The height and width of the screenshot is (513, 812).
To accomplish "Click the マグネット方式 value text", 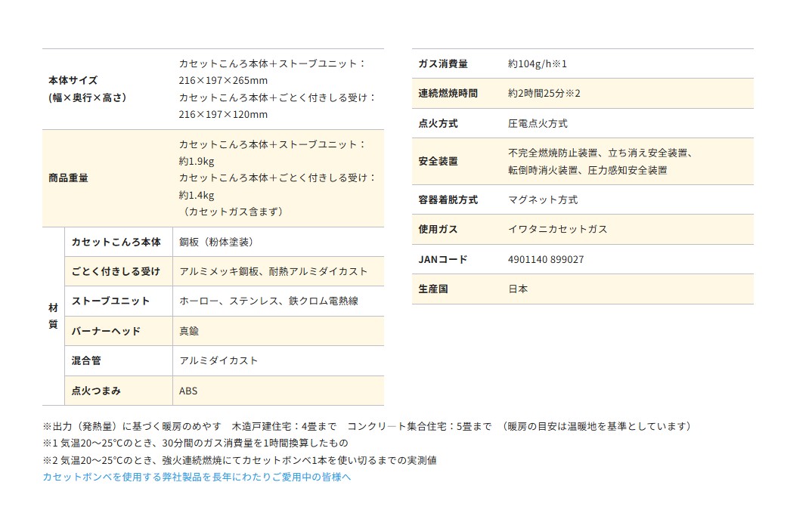I will click(x=543, y=199).
